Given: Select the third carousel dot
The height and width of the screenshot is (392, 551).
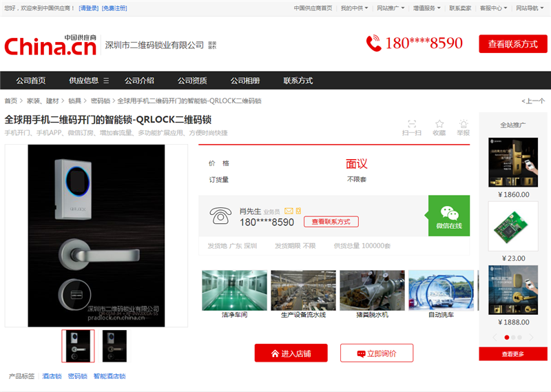Looking at the screenshot, I should 519,338.
